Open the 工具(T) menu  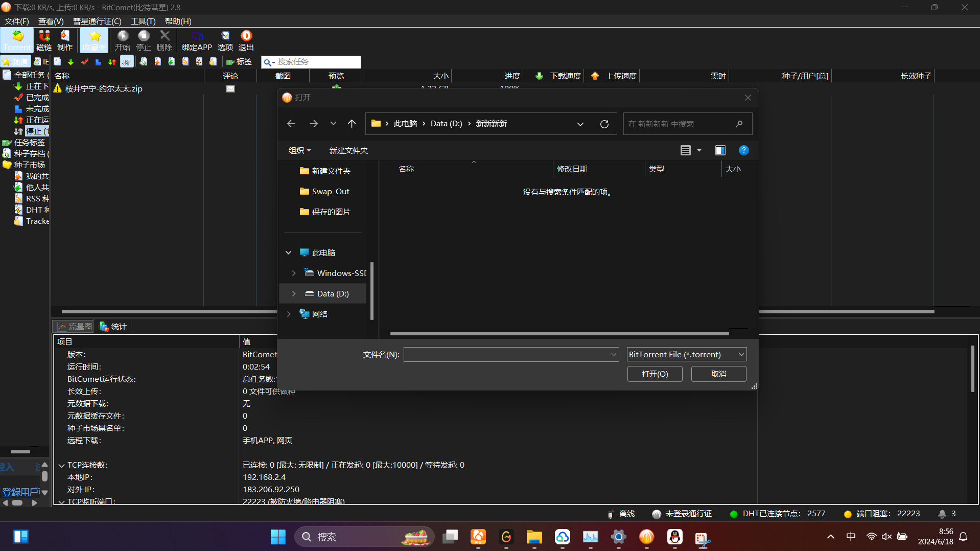143,21
